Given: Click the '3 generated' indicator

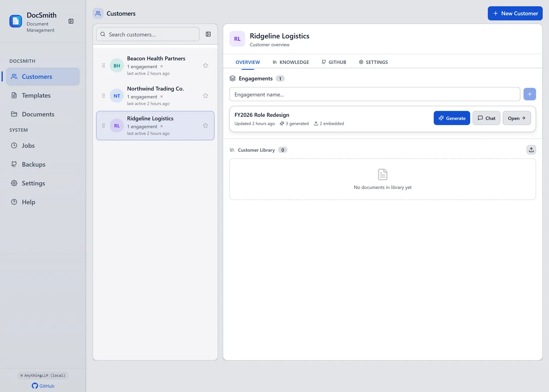Looking at the screenshot, I should pyautogui.click(x=294, y=123).
